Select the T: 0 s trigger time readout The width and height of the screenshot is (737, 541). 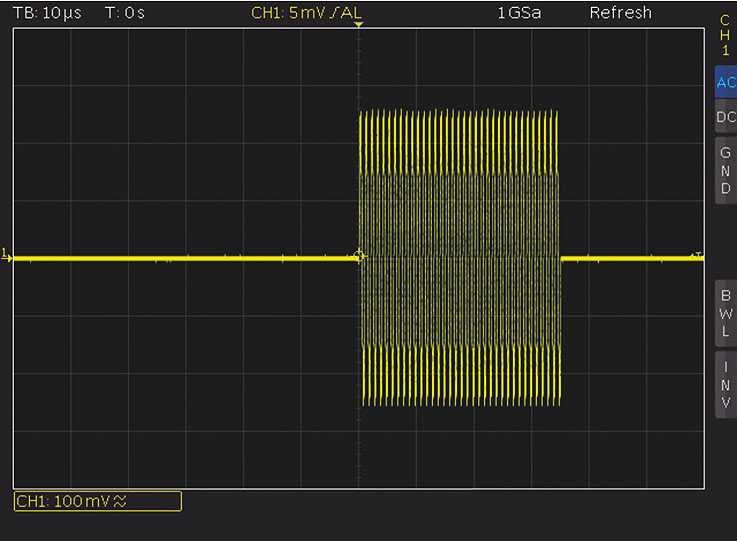125,13
